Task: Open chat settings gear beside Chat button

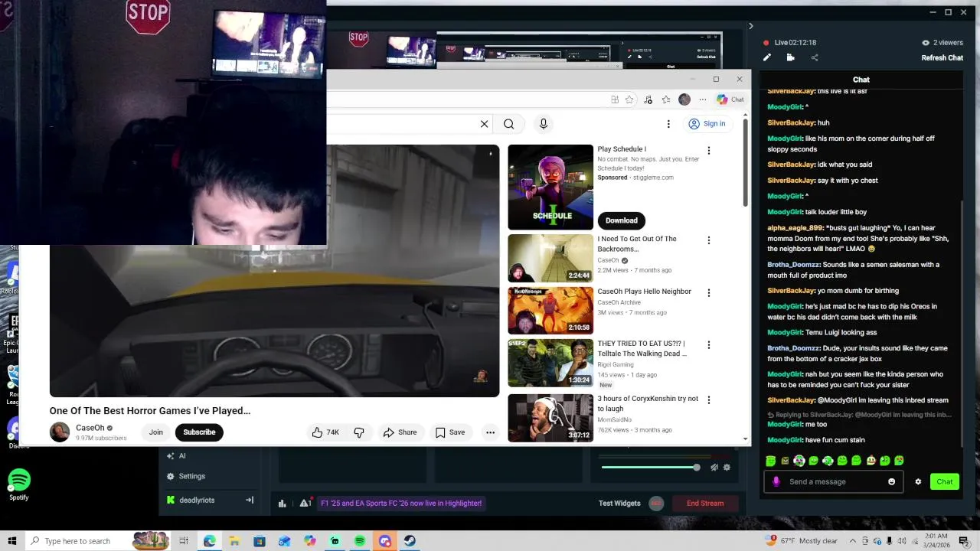Action: point(918,481)
